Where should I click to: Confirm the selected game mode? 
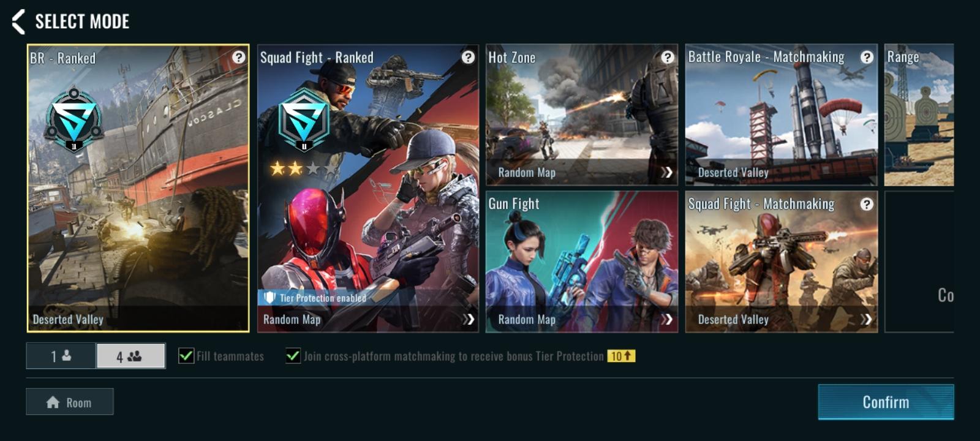(886, 402)
